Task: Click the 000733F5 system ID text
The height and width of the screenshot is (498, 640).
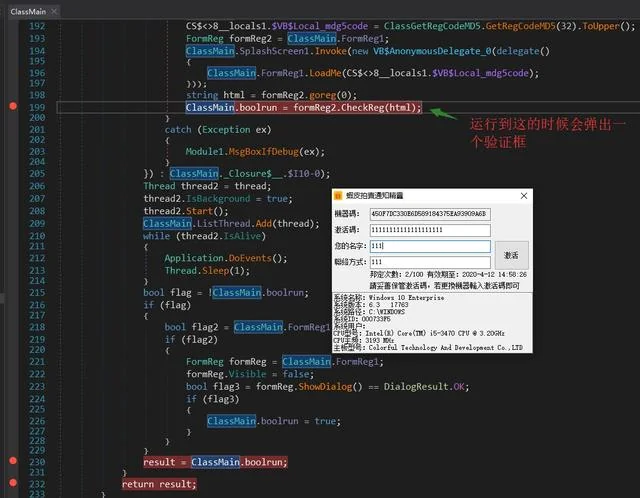Action: coord(376,318)
